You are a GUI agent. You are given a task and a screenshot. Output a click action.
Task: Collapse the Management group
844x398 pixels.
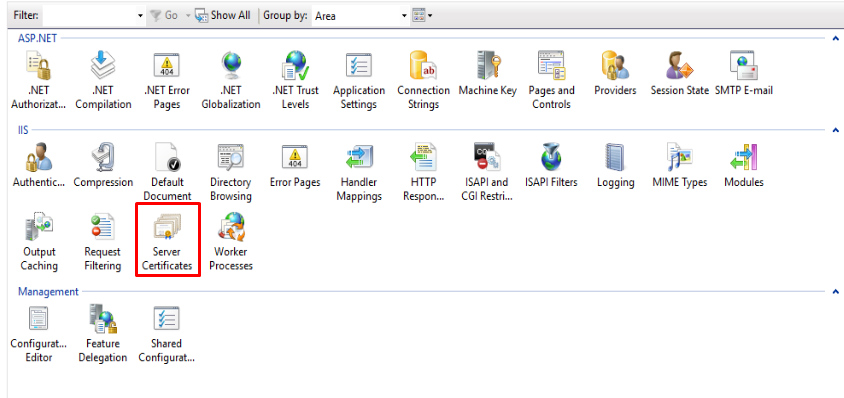coord(835,291)
